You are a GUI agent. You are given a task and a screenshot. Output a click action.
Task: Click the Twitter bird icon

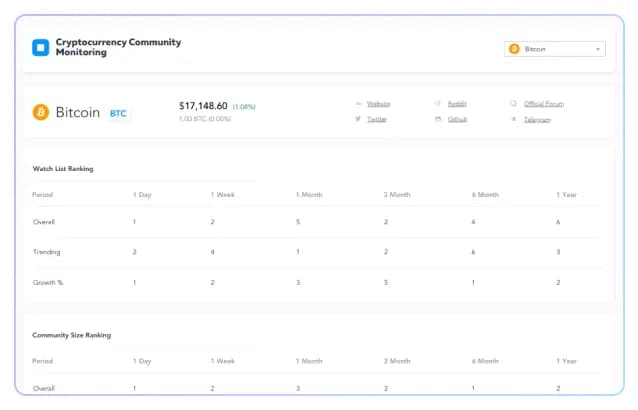[358, 119]
